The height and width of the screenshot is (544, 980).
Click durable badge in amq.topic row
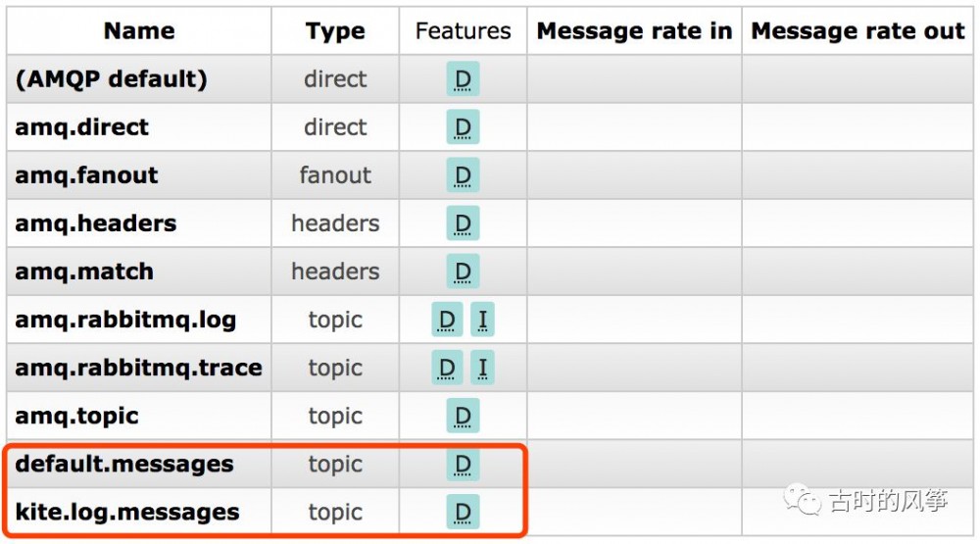[463, 416]
